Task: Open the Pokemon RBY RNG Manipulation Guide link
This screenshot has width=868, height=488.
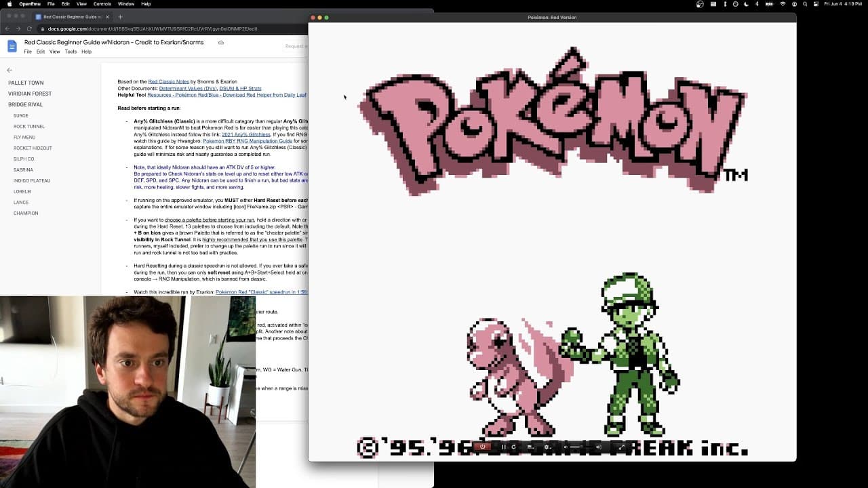Action: click(x=248, y=141)
